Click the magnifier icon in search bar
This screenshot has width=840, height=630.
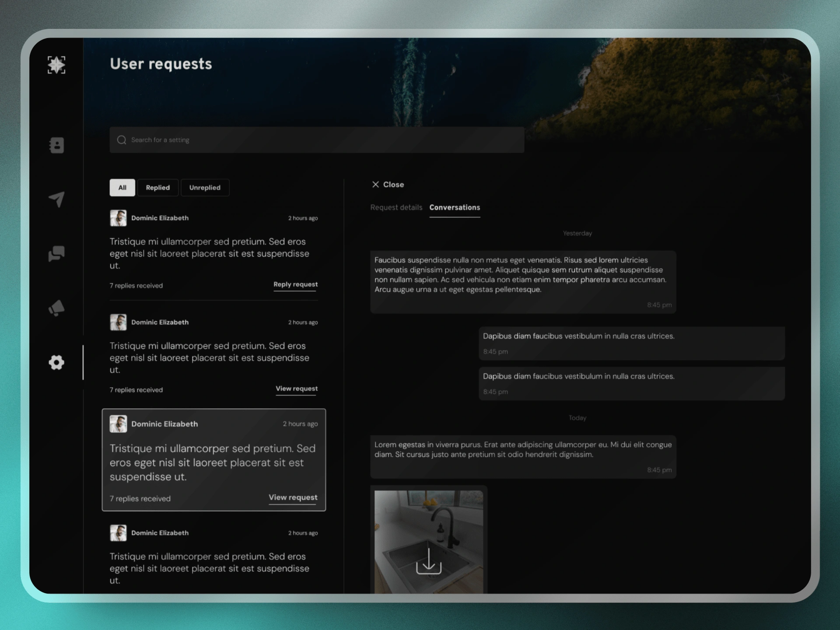click(122, 140)
